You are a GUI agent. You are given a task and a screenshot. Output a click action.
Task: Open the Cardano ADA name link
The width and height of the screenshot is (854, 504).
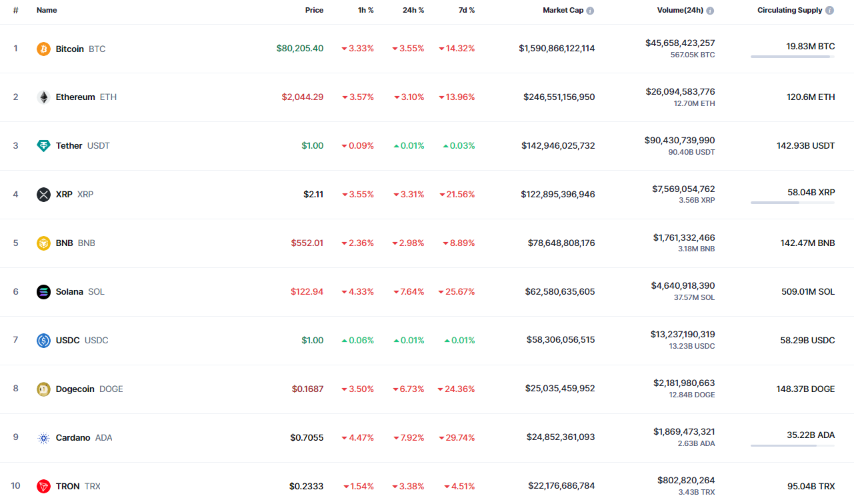(73, 438)
